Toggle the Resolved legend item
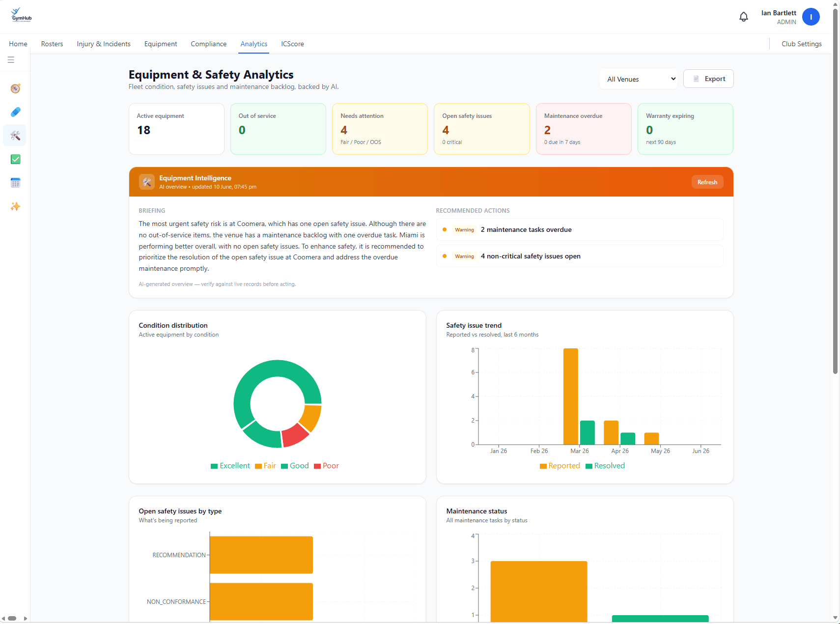This screenshot has width=840, height=624. click(x=605, y=466)
